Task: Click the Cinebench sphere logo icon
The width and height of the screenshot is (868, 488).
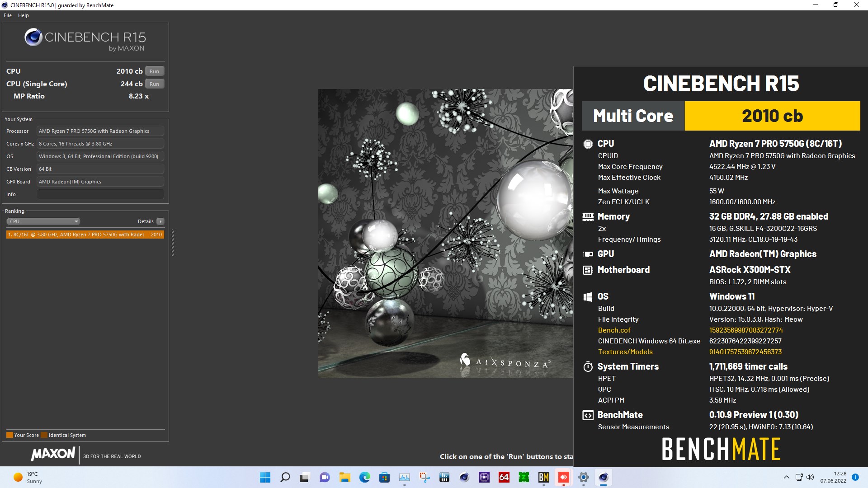Action: (x=33, y=37)
